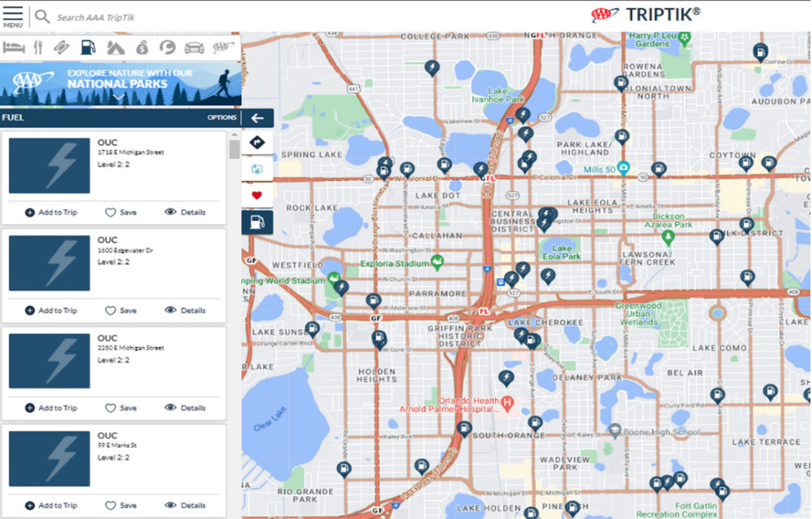This screenshot has width=812, height=519.
Task: Select the car icon for automotive services
Action: tap(193, 46)
